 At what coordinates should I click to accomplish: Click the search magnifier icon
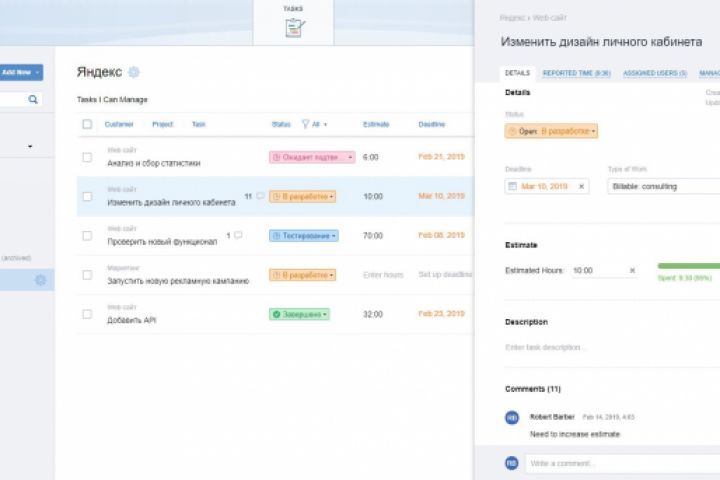click(33, 99)
